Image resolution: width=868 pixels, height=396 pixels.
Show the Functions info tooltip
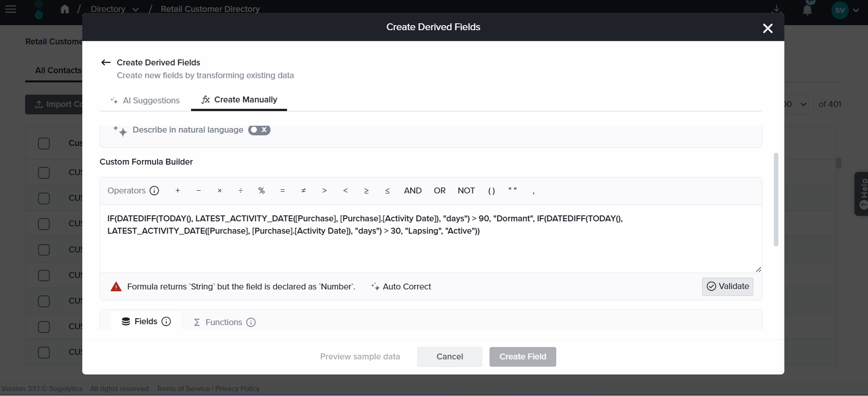coord(251,322)
